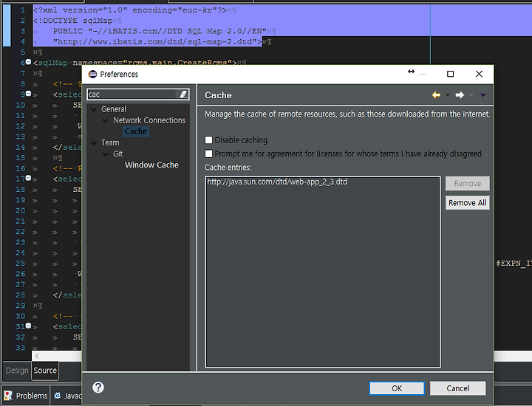This screenshot has height=406, width=532.
Task: Click the filter text field containing cac
Action: 133,94
